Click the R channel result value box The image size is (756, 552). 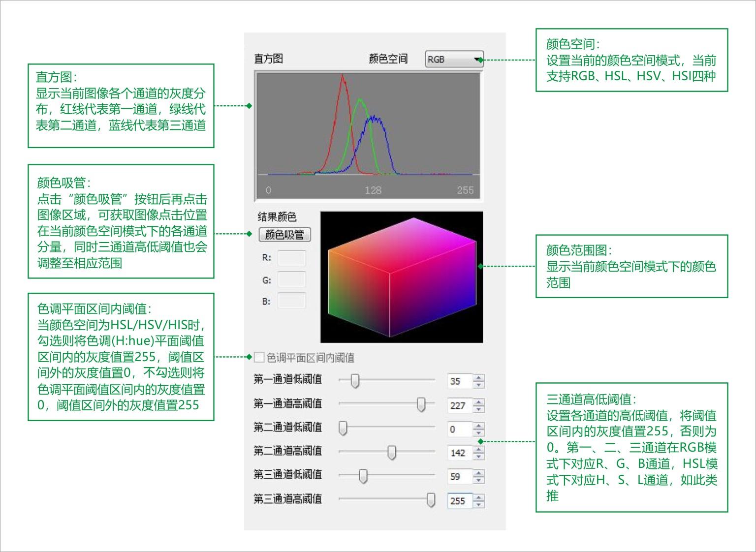coord(291,258)
